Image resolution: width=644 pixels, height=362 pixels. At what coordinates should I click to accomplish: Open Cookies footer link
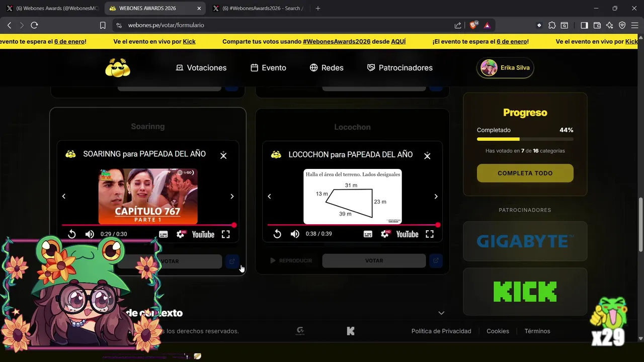click(498, 331)
